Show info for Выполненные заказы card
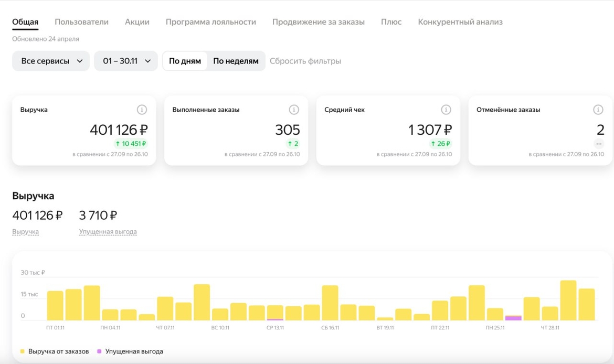Screen dimensions: 614x364 [x=294, y=110]
